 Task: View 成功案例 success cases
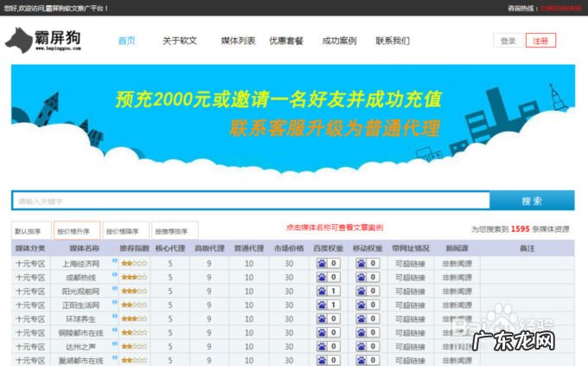[x=339, y=41]
